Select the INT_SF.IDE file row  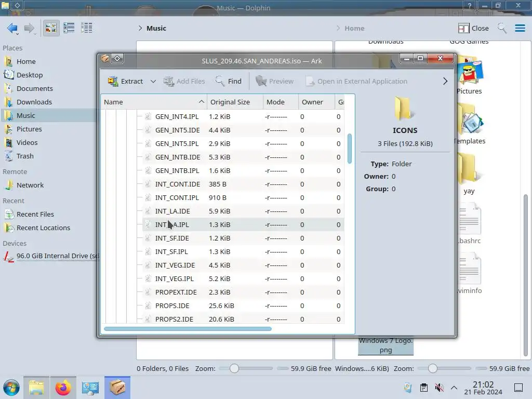[x=243, y=238]
